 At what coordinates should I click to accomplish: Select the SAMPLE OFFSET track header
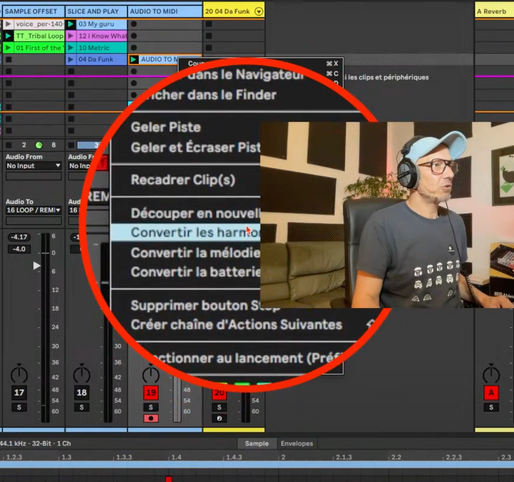coord(33,11)
